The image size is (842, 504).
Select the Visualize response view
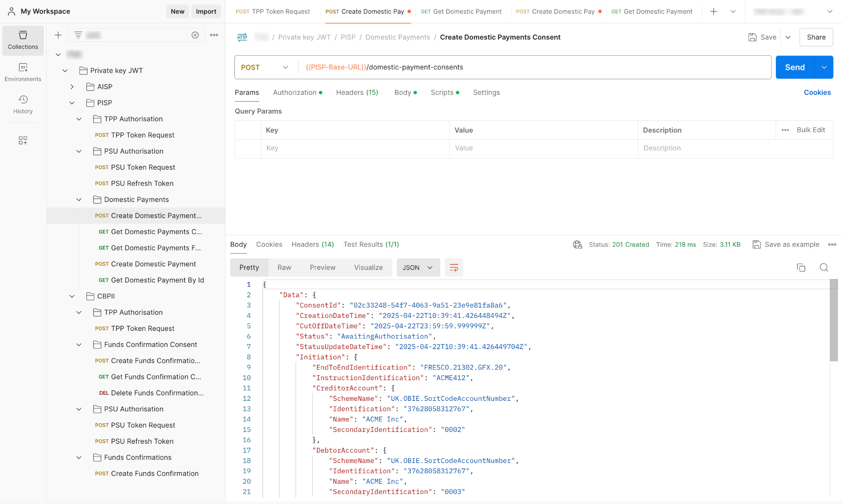click(x=368, y=267)
